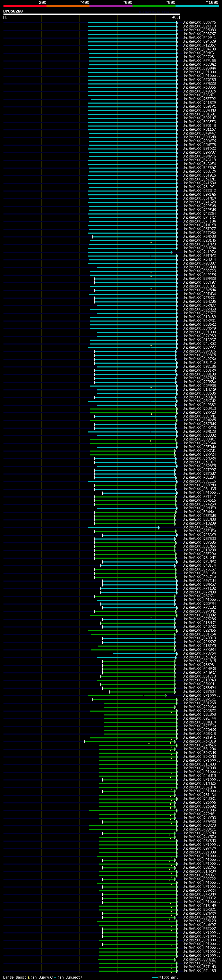Select label UniRef100_Q6FUE0

(199, 531)
